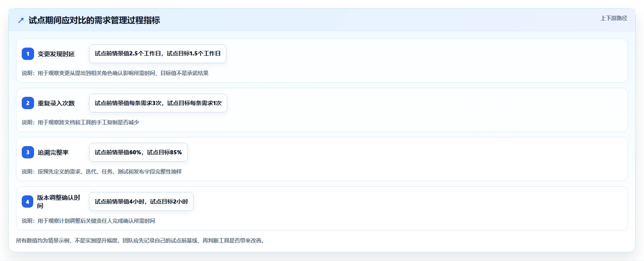Click the footer disclaimer 所有数值均为情景示例

[141, 240]
